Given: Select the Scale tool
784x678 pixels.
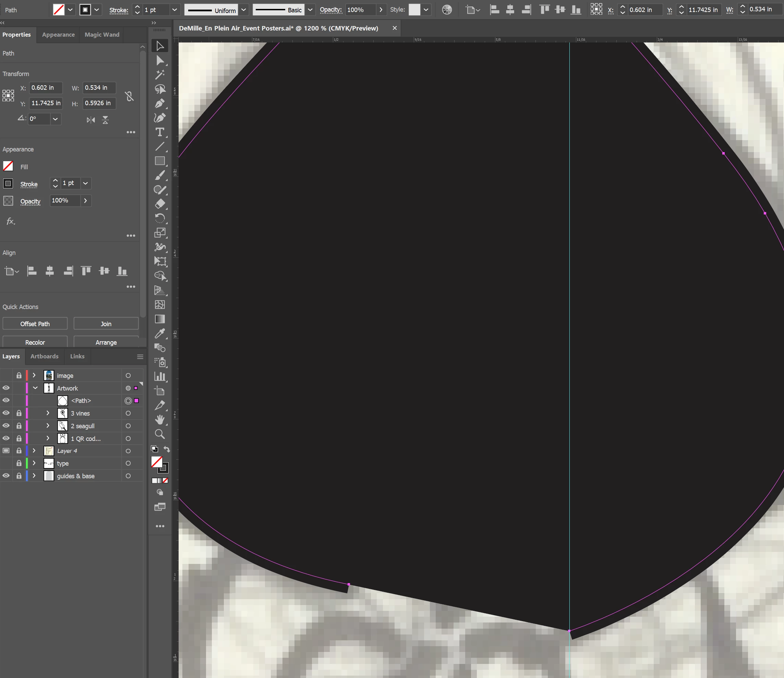Looking at the screenshot, I should [160, 233].
